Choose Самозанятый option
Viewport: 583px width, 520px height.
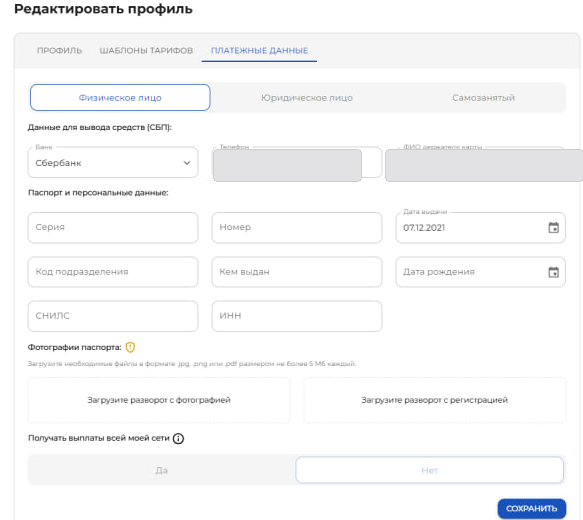[483, 97]
